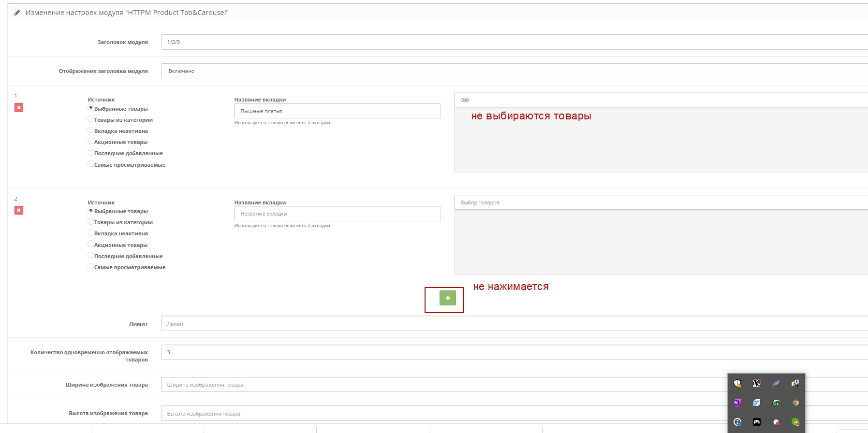Click the green checkmark tray icon
The width and height of the screenshot is (868, 433).
pos(795,422)
